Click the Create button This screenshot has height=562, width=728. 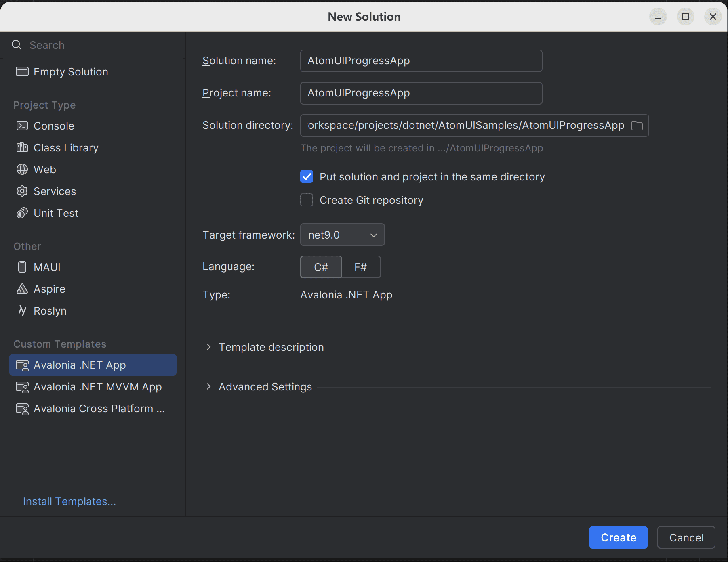click(x=619, y=537)
